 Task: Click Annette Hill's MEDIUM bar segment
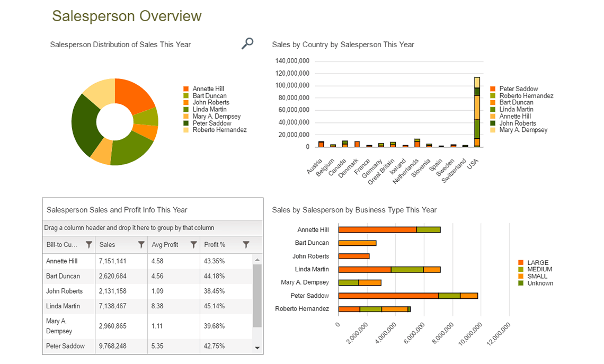click(428, 230)
